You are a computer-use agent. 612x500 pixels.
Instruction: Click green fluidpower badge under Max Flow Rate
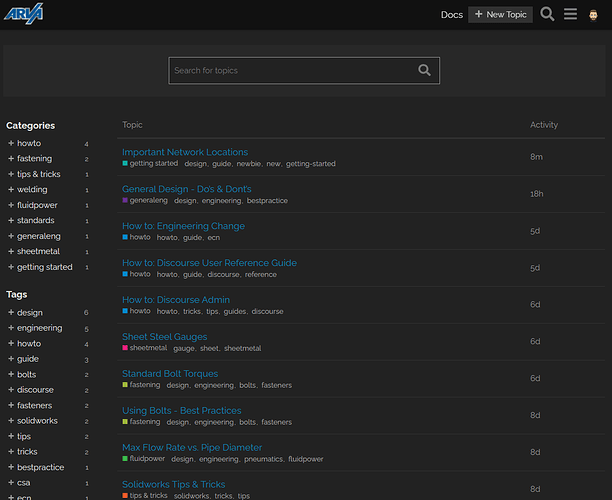pos(144,459)
